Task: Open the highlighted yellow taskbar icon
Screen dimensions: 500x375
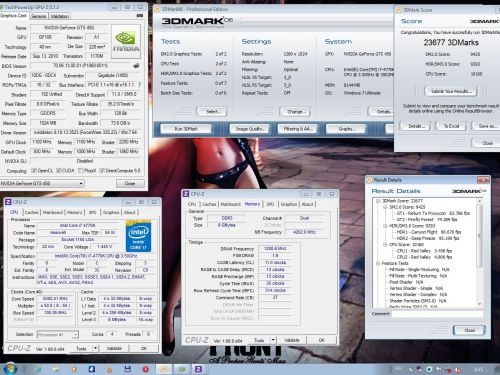Action: pyautogui.click(x=163, y=369)
